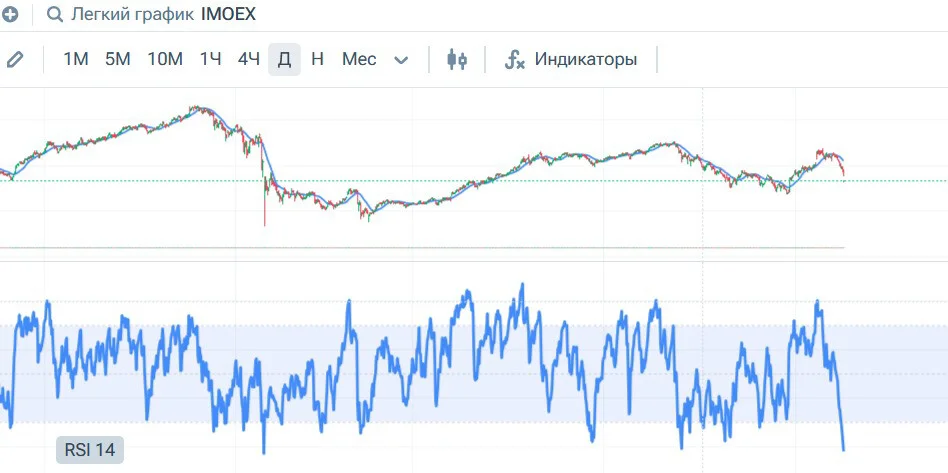Select the 1Ч hourly timeframe
948x473 pixels.
210,59
